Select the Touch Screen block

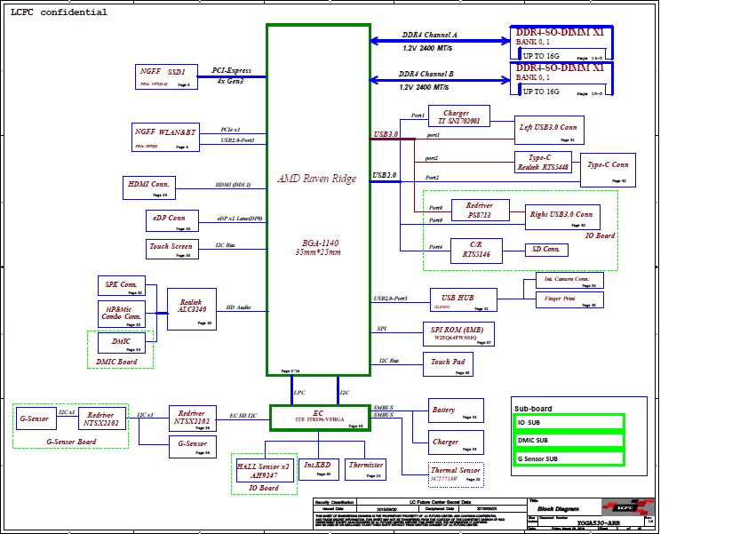pos(170,250)
